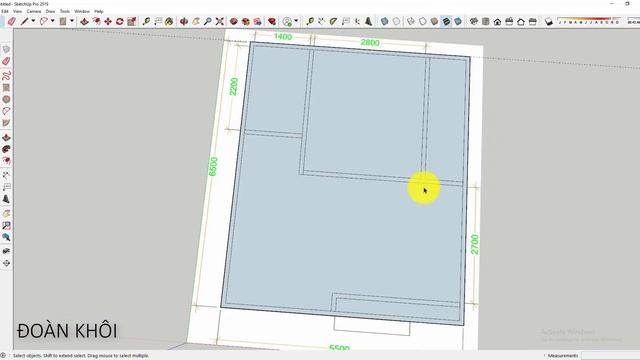This screenshot has width=640, height=360.
Task: Select the Rotate tool
Action: (x=120, y=21)
